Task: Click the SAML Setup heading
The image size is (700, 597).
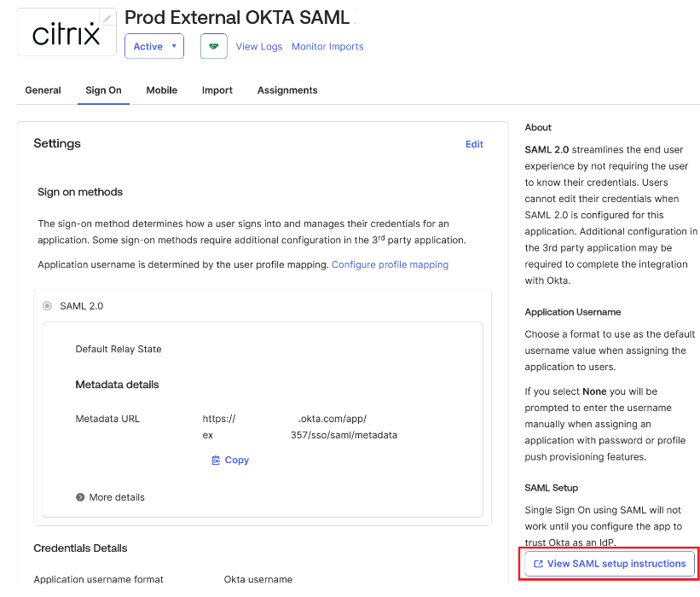Action: click(x=552, y=488)
